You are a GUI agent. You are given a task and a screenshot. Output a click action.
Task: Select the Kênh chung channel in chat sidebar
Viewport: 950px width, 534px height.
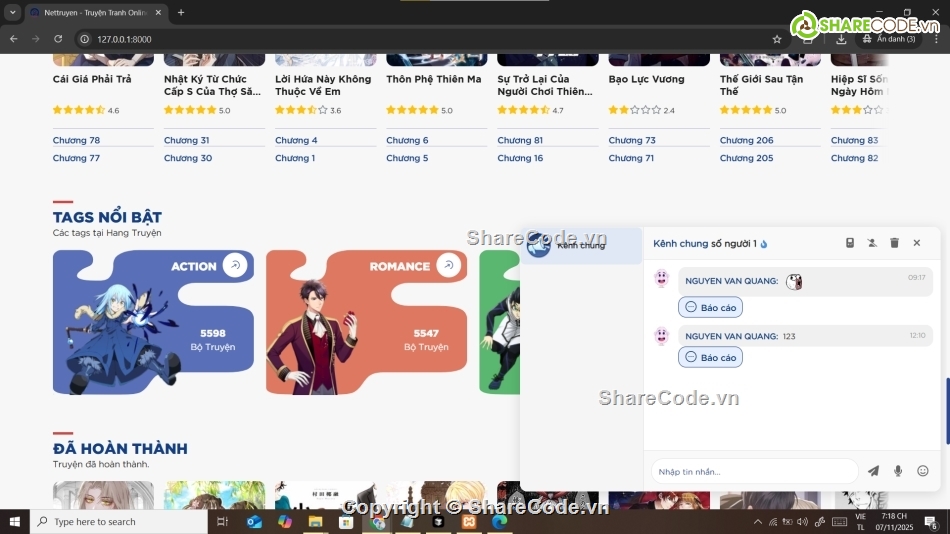[581, 245]
